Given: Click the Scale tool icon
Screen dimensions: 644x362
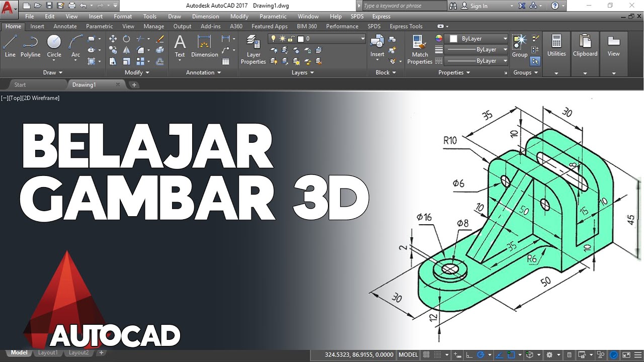Looking at the screenshot, I should point(126,61).
